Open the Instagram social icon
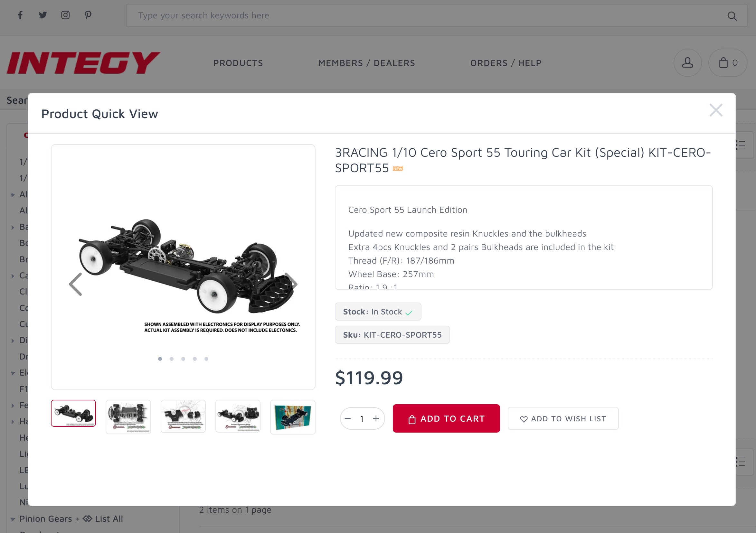This screenshot has width=756, height=533. click(x=65, y=15)
